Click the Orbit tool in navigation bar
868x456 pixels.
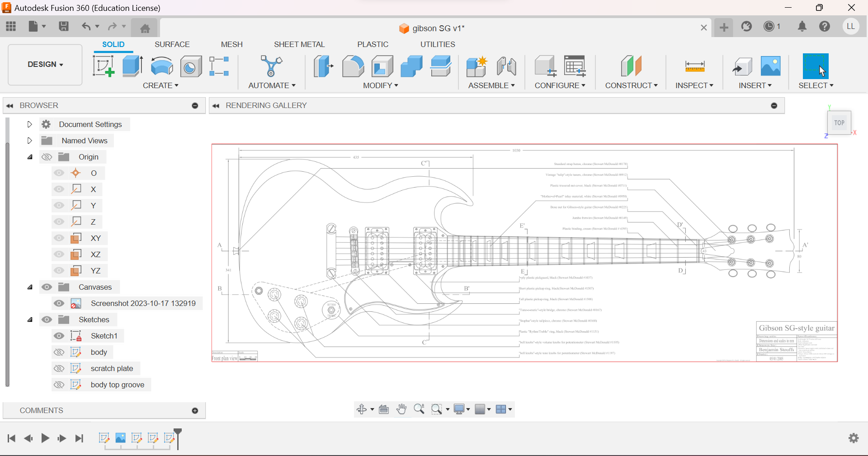tap(362, 409)
